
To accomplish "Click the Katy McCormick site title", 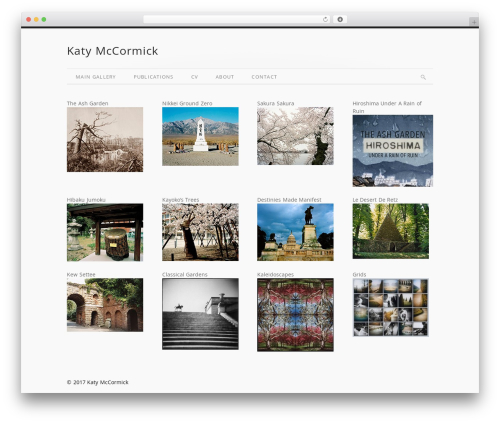I will point(112,51).
